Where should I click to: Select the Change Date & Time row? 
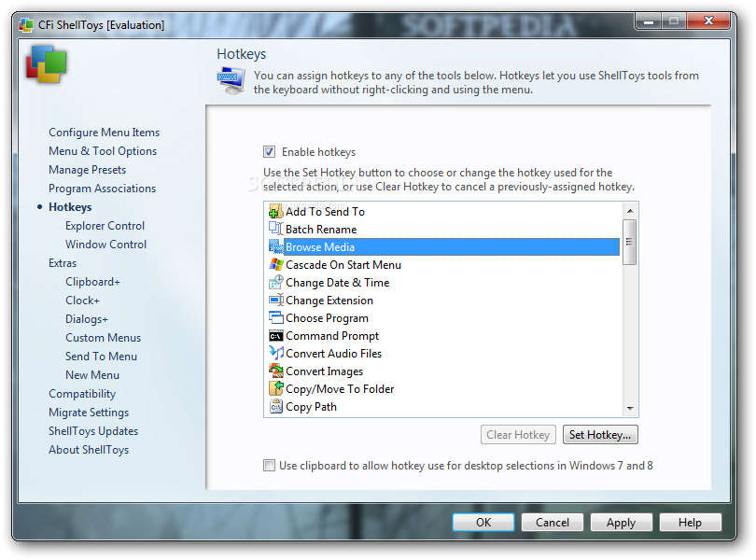pos(442,283)
